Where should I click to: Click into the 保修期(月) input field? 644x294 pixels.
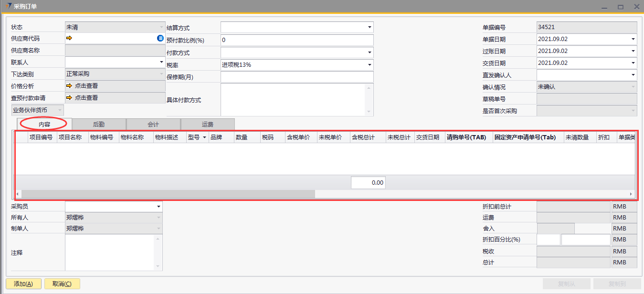click(297, 77)
